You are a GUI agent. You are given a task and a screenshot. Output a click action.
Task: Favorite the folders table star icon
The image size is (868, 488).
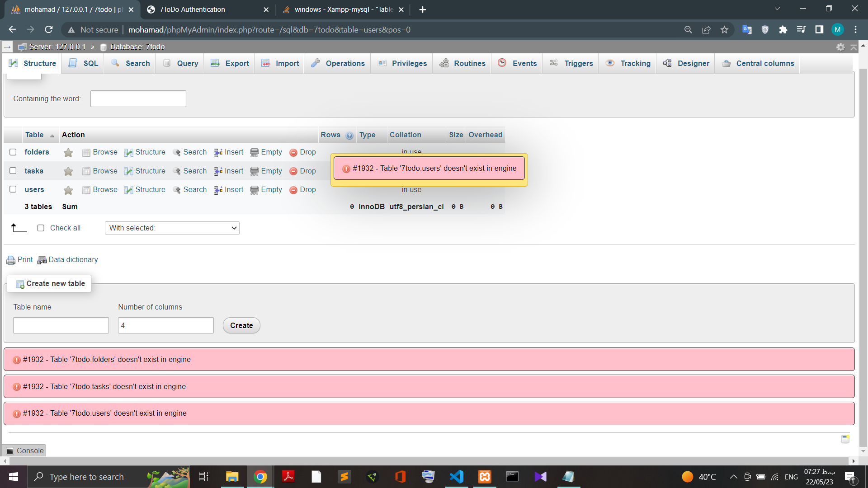(68, 153)
